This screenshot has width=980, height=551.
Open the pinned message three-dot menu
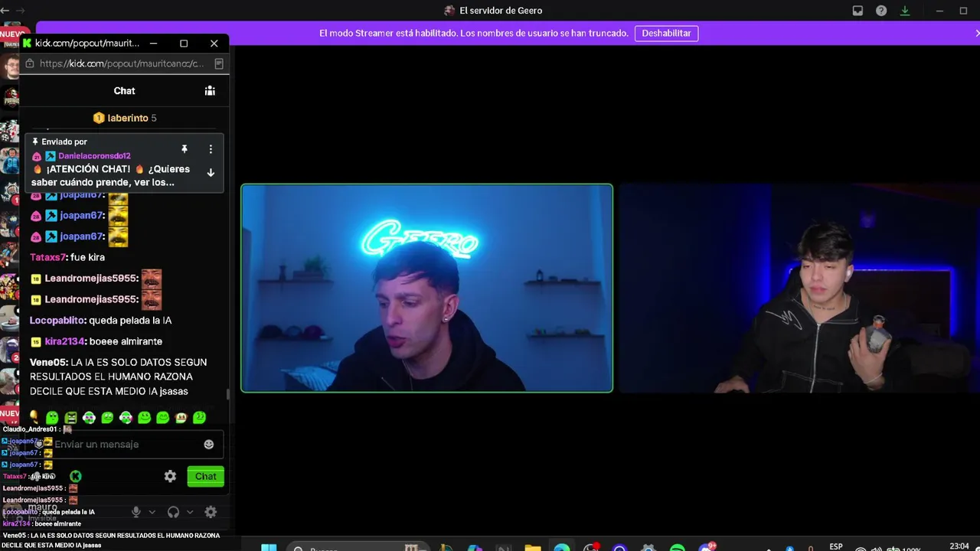pos(211,148)
